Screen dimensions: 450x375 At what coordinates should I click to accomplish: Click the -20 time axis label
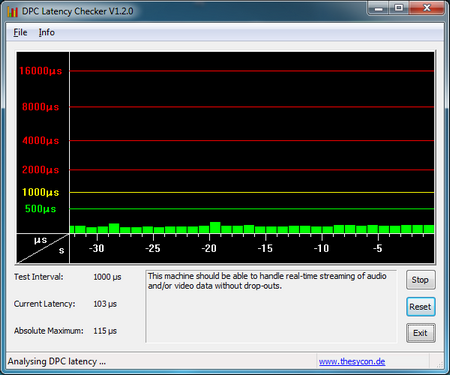pos(209,248)
